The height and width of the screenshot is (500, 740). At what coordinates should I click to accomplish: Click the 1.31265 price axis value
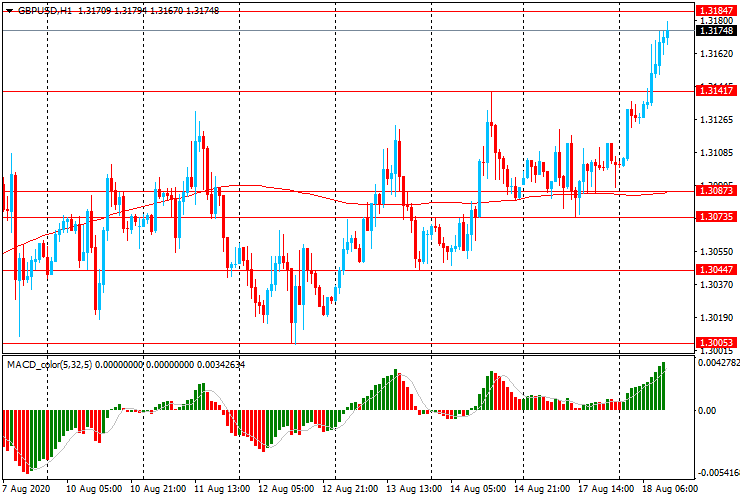716,120
